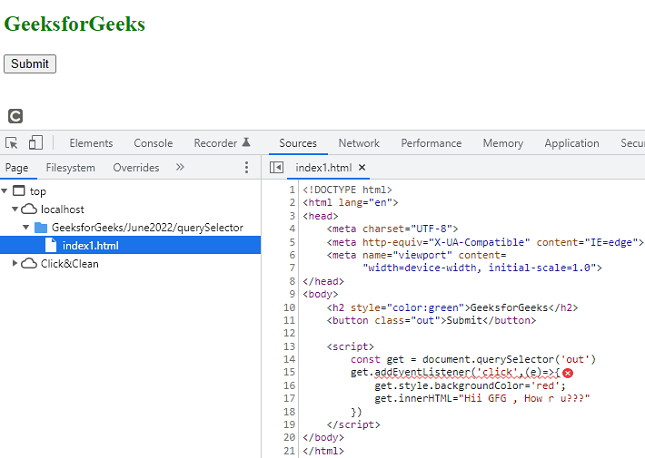
Task: Collapse the top tree node
Action: (x=5, y=191)
